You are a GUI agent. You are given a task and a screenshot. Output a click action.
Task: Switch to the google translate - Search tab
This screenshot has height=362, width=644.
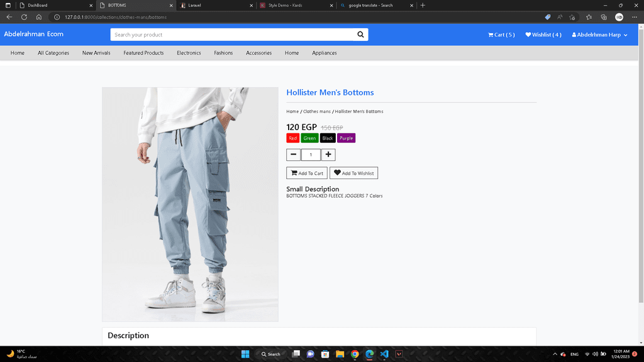[377, 5]
